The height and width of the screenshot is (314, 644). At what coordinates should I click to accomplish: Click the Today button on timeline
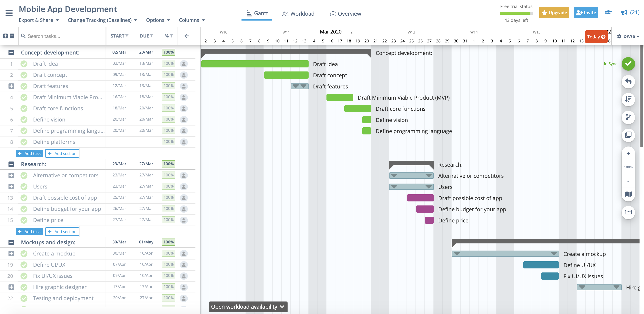(x=596, y=37)
